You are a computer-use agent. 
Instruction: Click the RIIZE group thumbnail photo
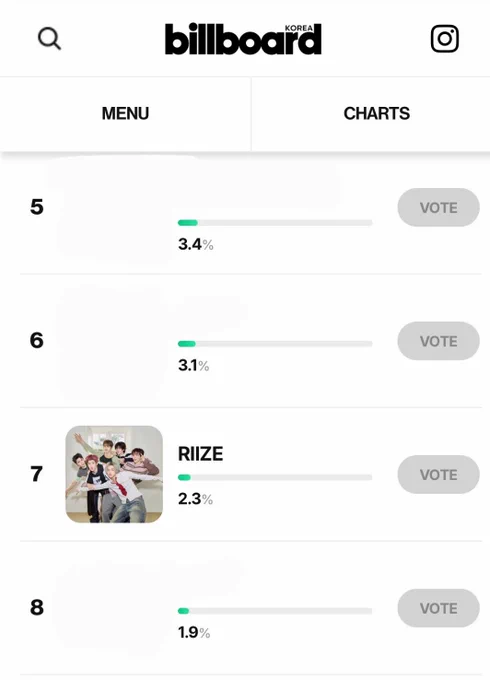pos(114,474)
